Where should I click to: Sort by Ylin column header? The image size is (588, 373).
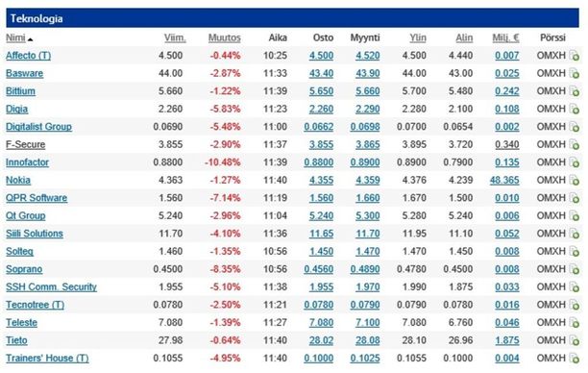pyautogui.click(x=418, y=37)
